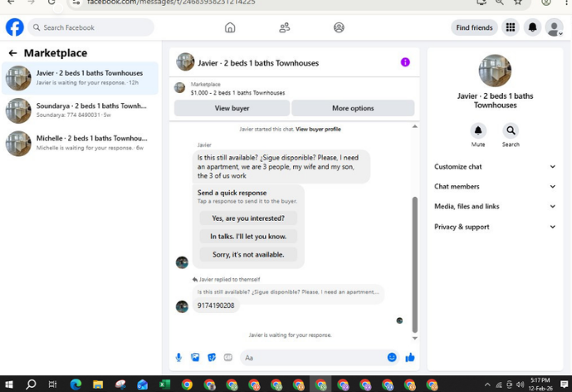This screenshot has height=392, width=572.
Task: Click the 9174190208 message bubble
Action: 216,306
